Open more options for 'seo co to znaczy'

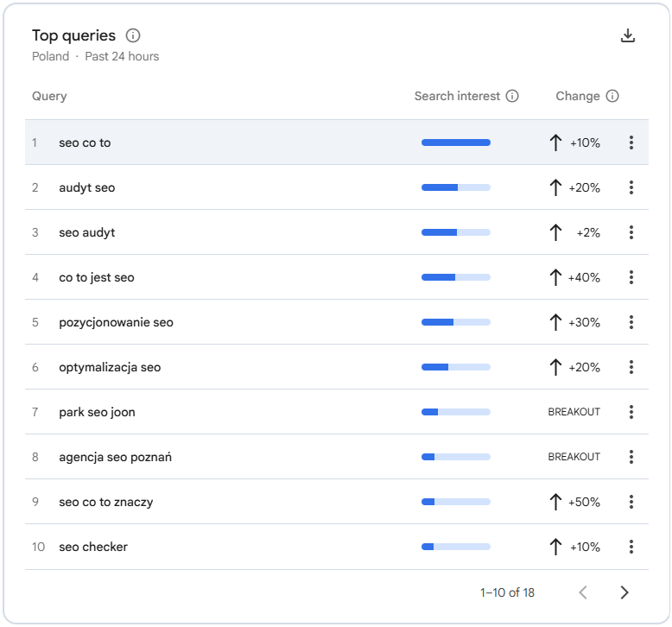click(631, 502)
